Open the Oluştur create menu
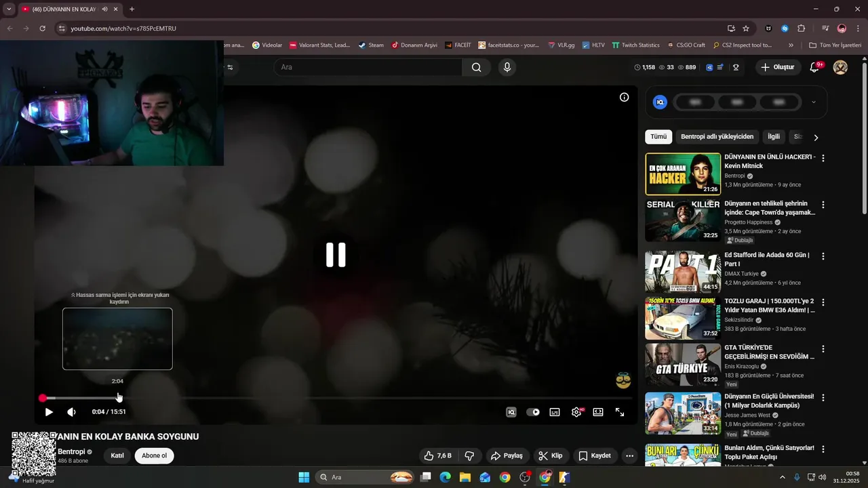Screen dimensions: 868x488 (x=777, y=67)
